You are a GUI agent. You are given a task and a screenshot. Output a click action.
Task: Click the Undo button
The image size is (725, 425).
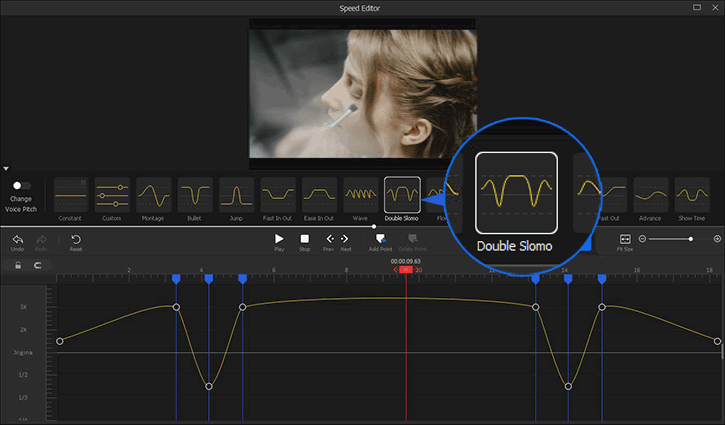coord(16,240)
